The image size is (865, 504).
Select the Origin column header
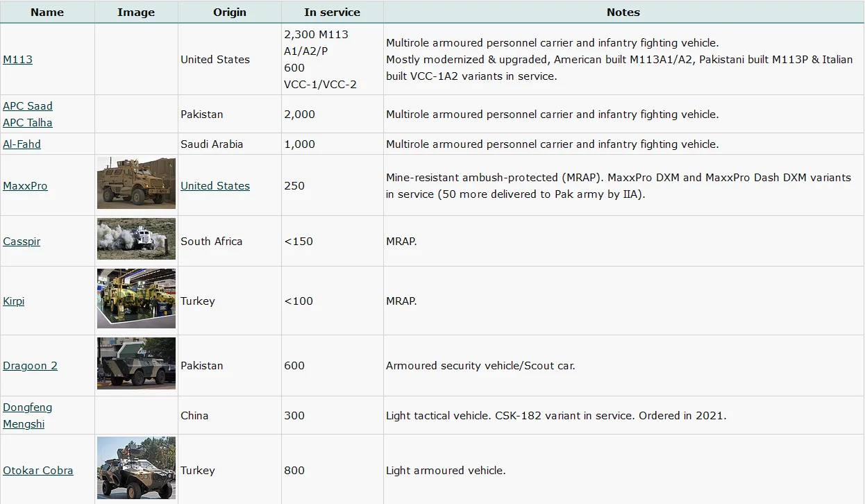tap(230, 12)
